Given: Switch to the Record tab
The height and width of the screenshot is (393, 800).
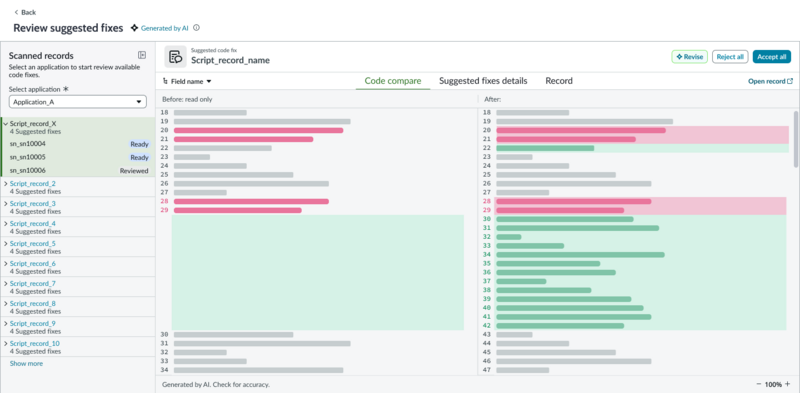Looking at the screenshot, I should tap(559, 81).
